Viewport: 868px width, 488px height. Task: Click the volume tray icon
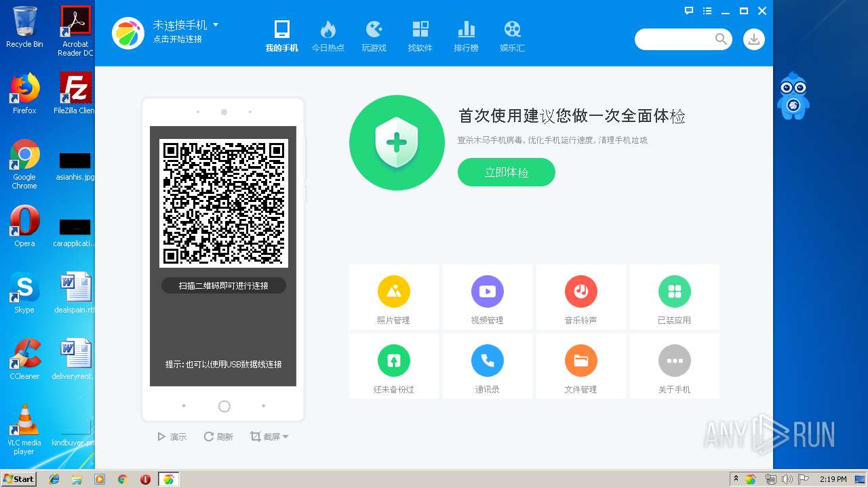pos(787,479)
